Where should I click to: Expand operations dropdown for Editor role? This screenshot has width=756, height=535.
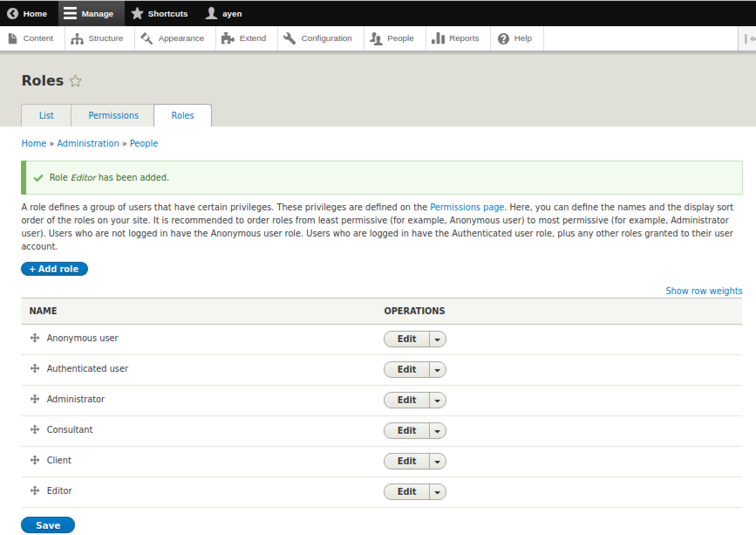pyautogui.click(x=437, y=492)
